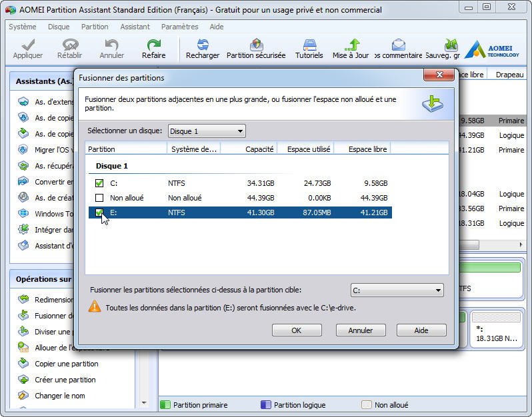Confirm merge with OK button
The height and width of the screenshot is (417, 532).
click(297, 330)
